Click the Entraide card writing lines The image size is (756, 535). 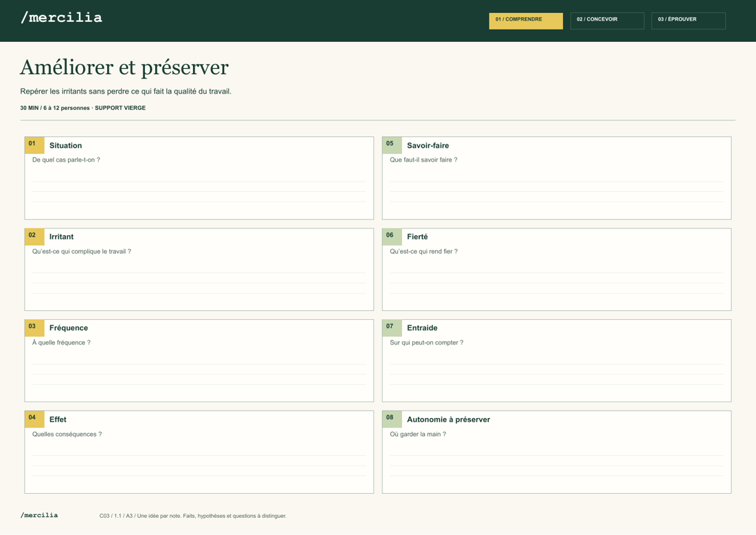click(557, 374)
